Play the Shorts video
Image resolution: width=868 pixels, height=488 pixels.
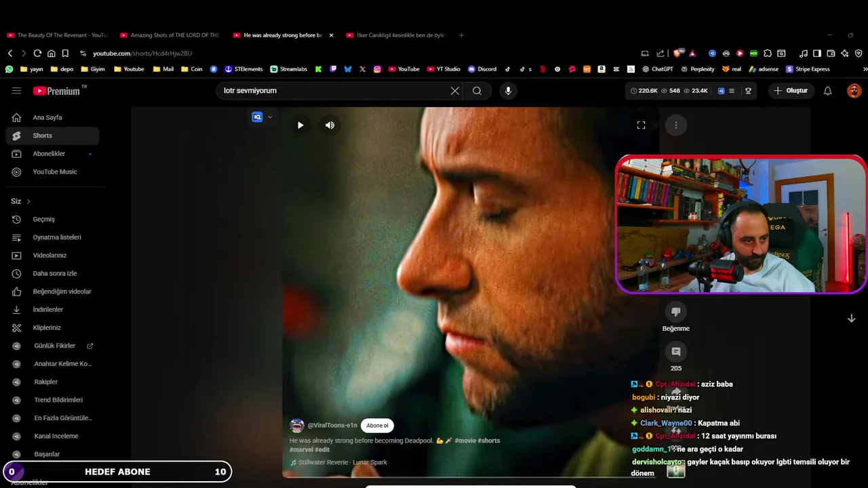click(x=300, y=125)
